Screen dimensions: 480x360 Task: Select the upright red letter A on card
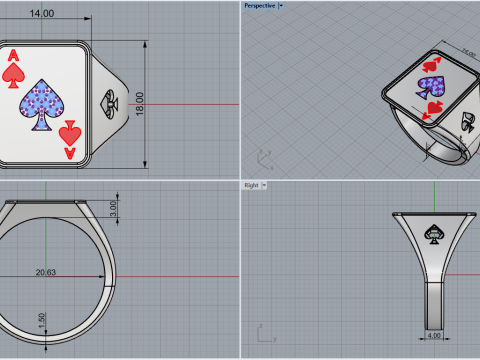pyautogui.click(x=13, y=55)
